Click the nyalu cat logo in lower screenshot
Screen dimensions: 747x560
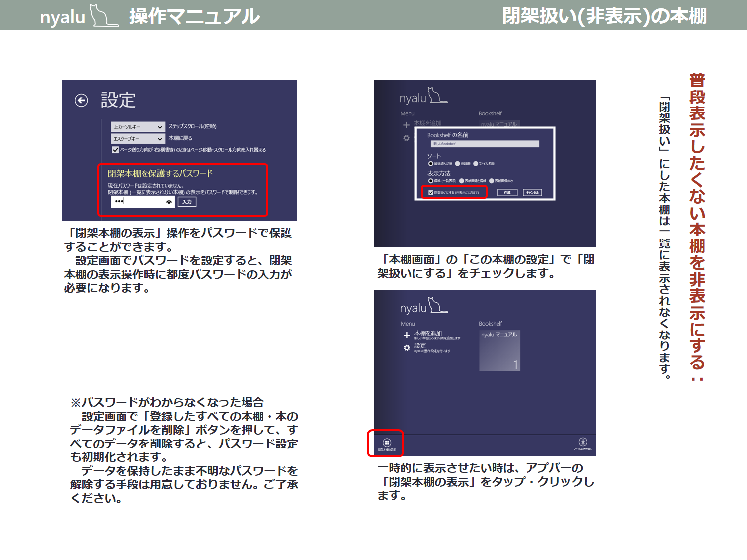424,306
